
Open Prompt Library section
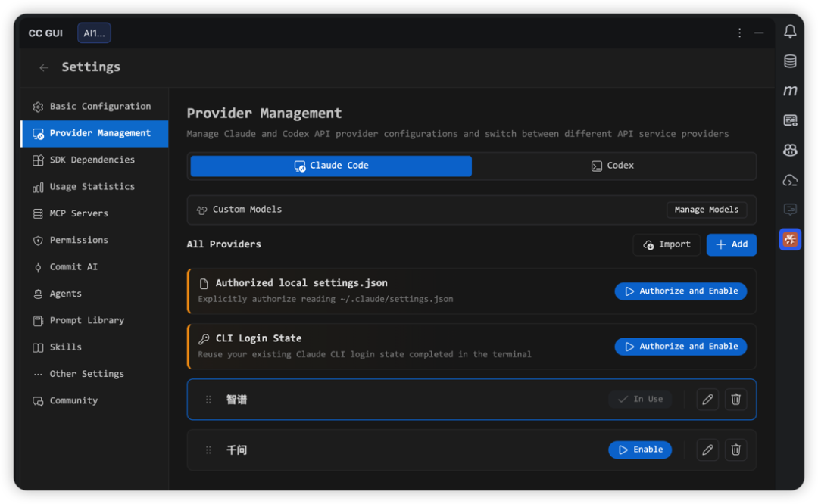(95, 321)
